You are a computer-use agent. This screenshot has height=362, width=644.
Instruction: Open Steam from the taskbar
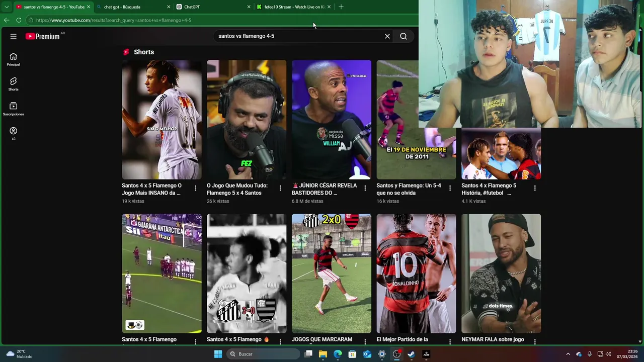[x=411, y=354]
